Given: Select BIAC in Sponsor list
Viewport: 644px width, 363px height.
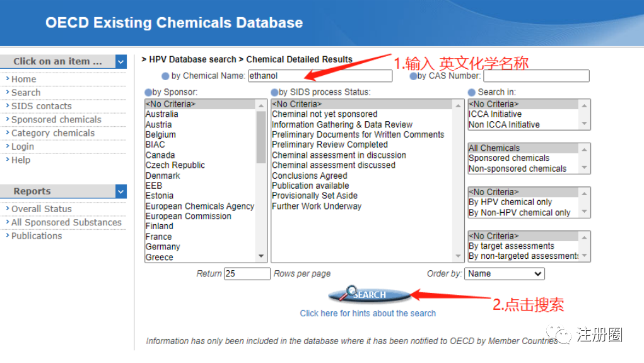Looking at the screenshot, I should point(155,145).
